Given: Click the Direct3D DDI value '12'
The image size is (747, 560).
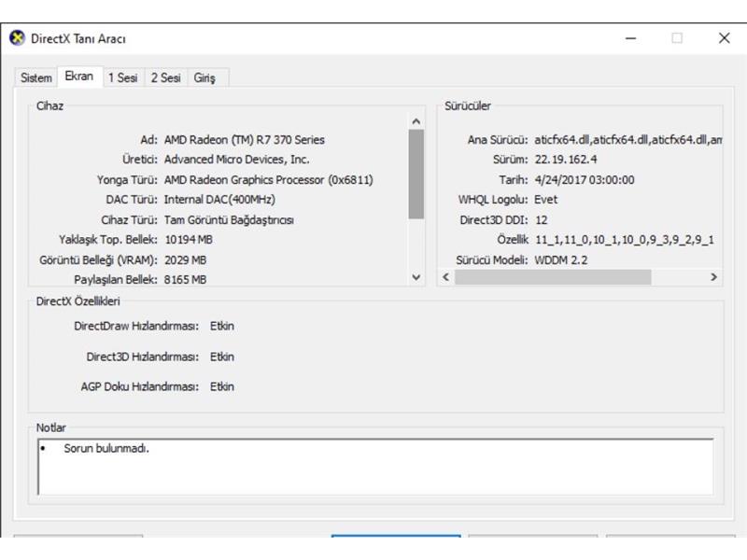Looking at the screenshot, I should [542, 220].
